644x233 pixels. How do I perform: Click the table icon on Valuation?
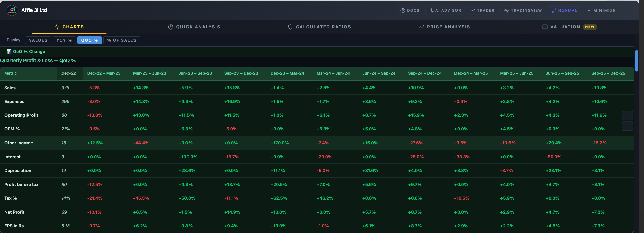(545, 27)
